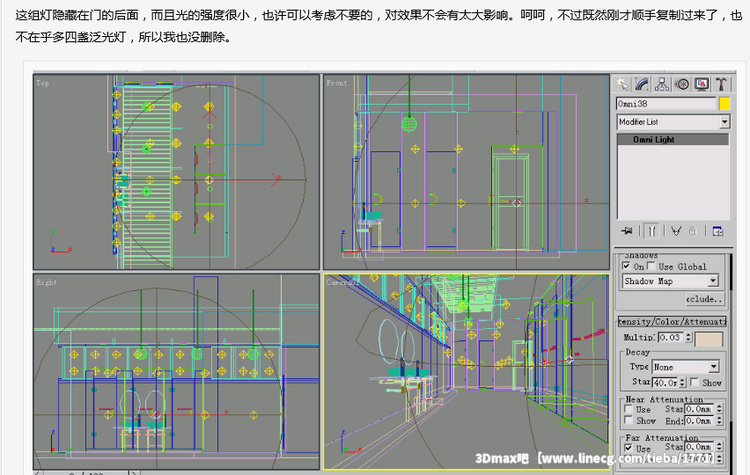
Task: Toggle Far Attenuation Use checkbox
Action: click(629, 448)
